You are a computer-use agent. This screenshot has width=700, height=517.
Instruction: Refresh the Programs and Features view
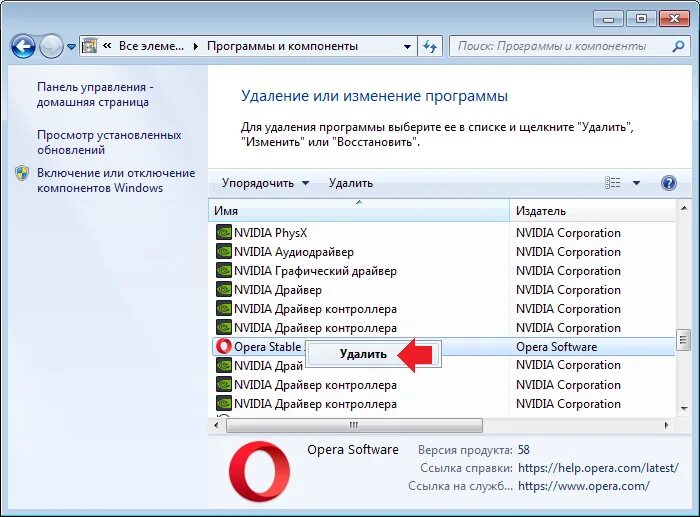click(430, 46)
